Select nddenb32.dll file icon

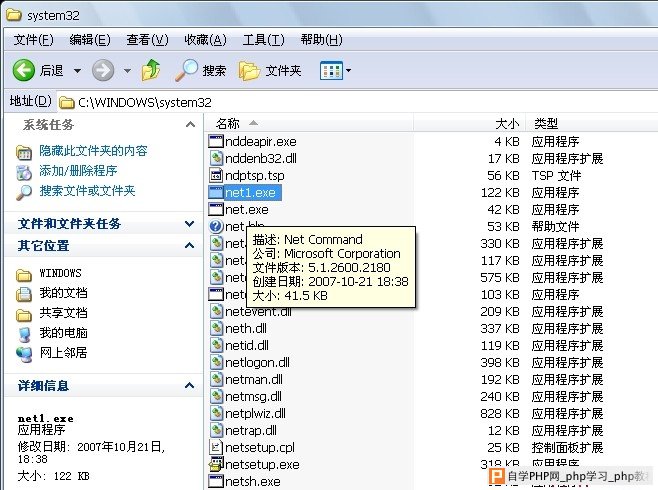tap(216, 159)
